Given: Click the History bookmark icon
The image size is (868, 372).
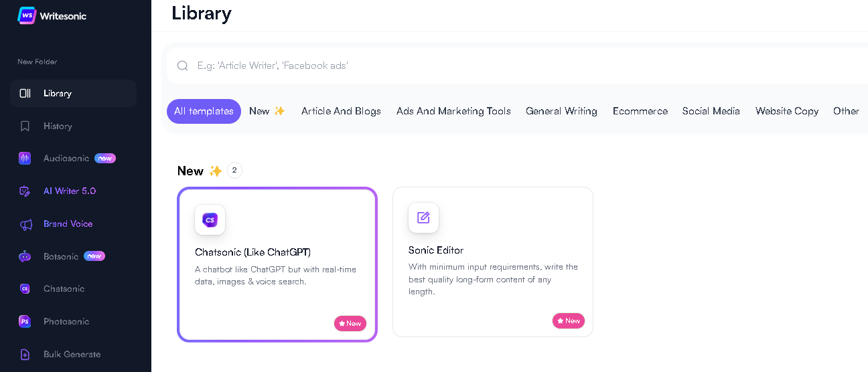Looking at the screenshot, I should click(25, 126).
